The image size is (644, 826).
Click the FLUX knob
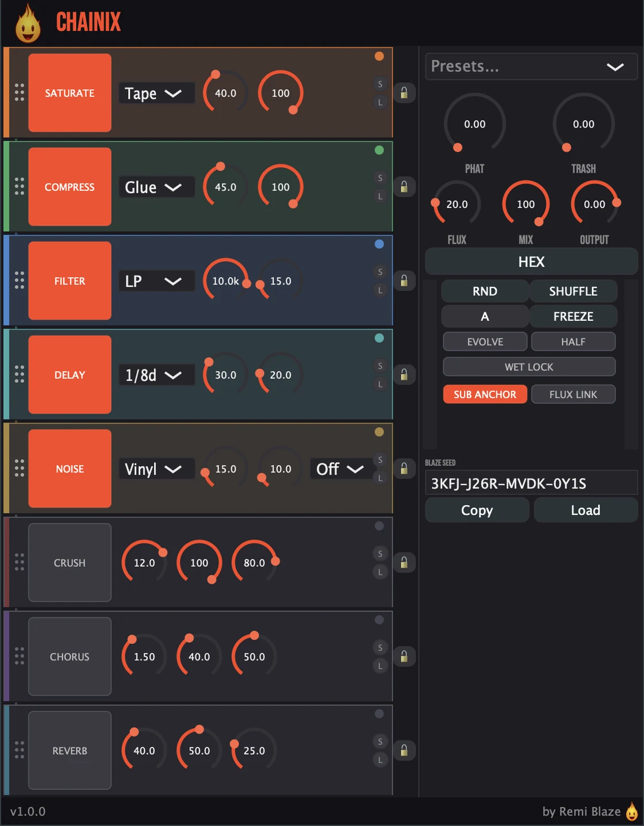(x=457, y=204)
